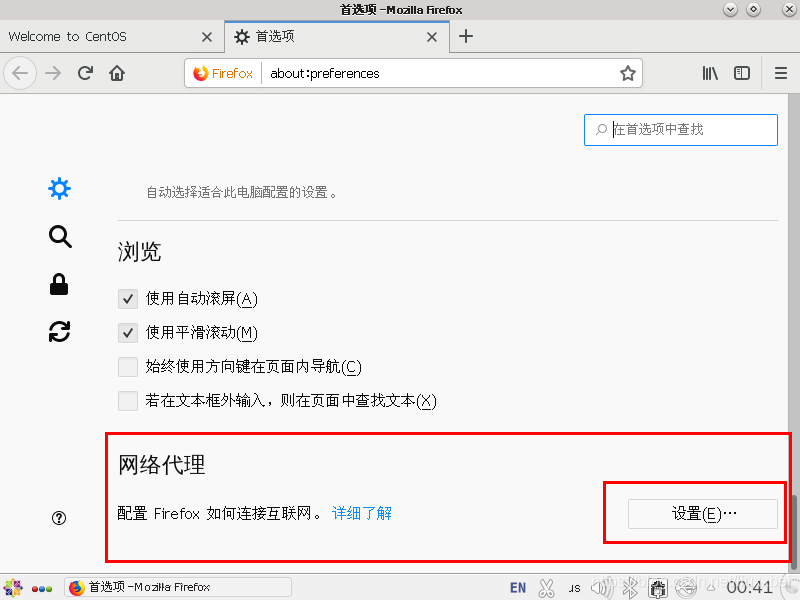Open Privacy & Security lock category
Image resolution: width=800 pixels, height=600 pixels.
(x=59, y=284)
